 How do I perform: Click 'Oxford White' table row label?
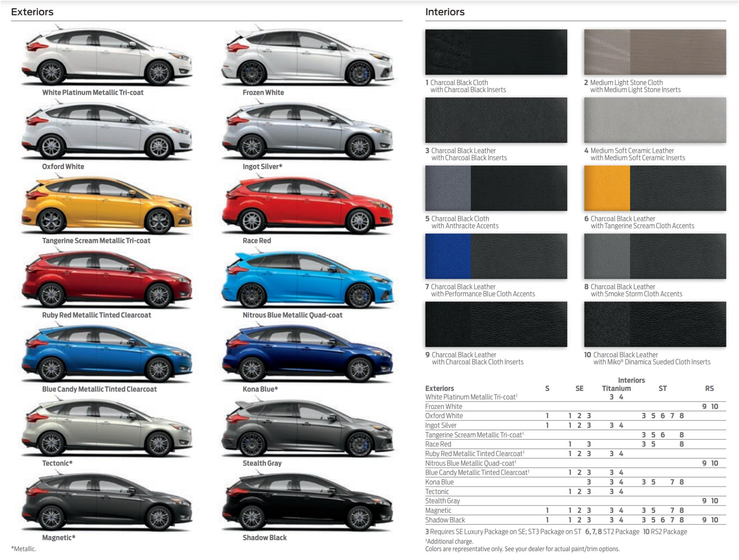tap(444, 416)
